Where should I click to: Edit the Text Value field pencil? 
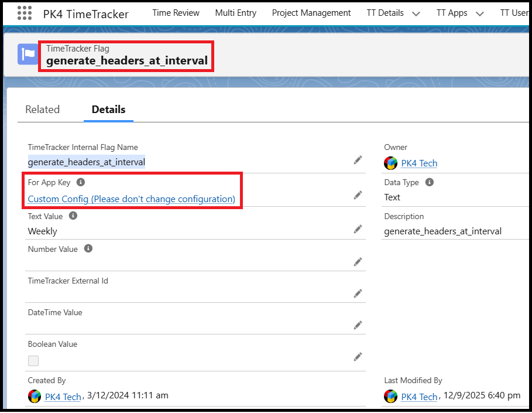point(358,229)
